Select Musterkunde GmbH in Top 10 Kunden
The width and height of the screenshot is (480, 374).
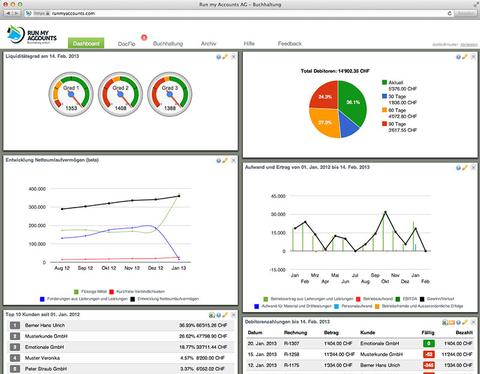pos(120,336)
